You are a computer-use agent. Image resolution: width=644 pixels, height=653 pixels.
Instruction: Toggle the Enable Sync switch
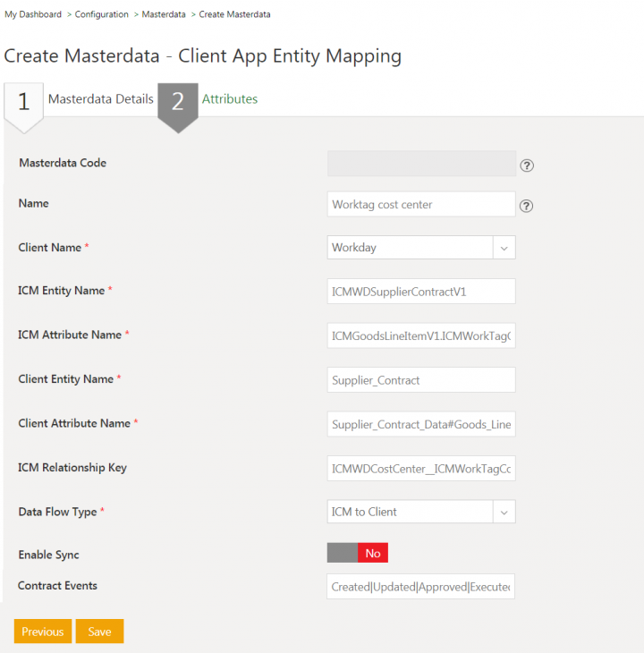click(x=357, y=554)
